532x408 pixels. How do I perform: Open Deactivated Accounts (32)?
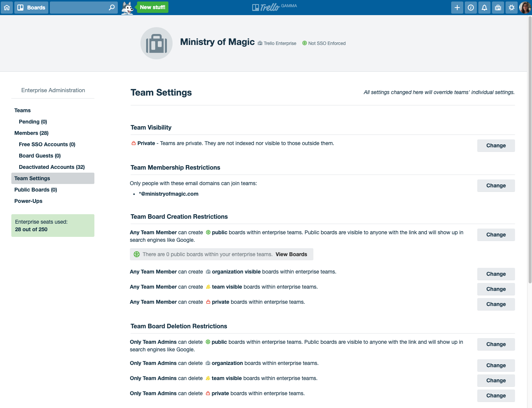click(52, 167)
